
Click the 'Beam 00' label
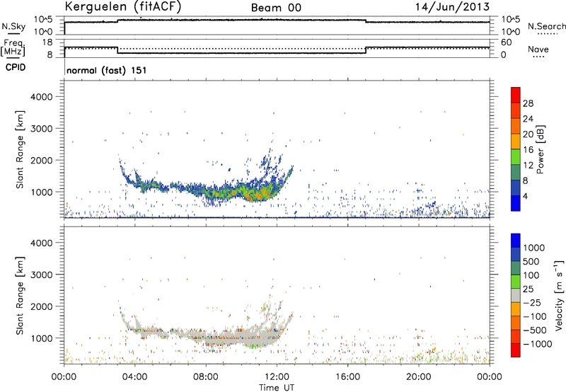point(276,8)
